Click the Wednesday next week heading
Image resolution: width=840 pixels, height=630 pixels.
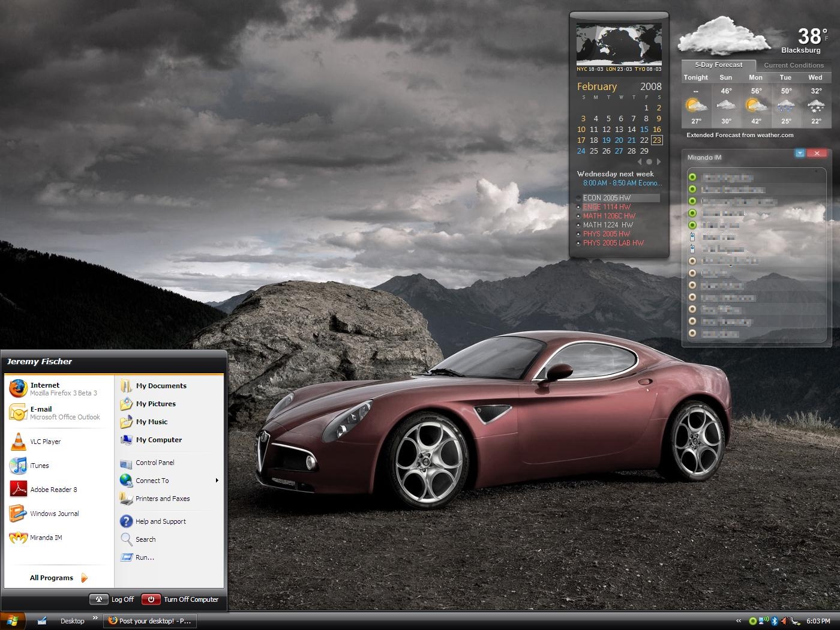616,174
